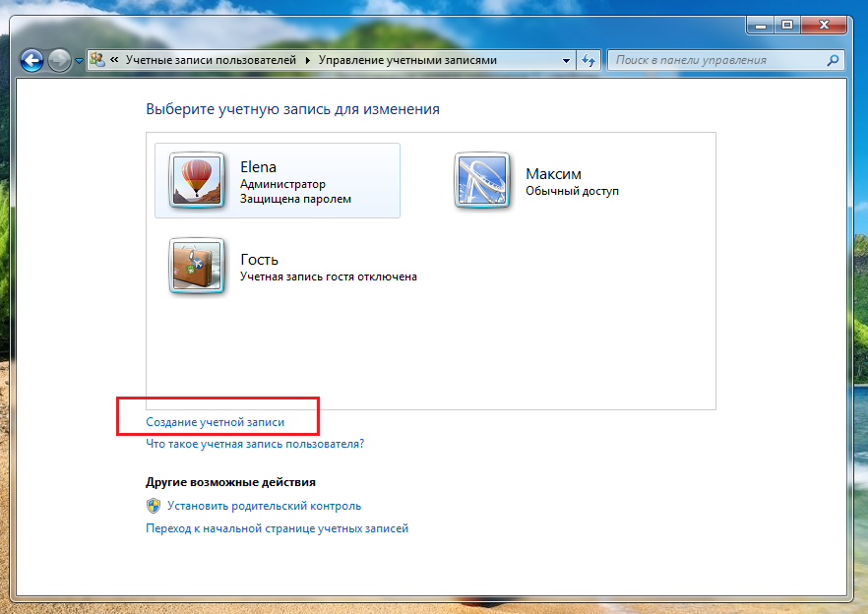Open the recent pages dropdown arrow
The image size is (868, 614).
click(x=79, y=61)
